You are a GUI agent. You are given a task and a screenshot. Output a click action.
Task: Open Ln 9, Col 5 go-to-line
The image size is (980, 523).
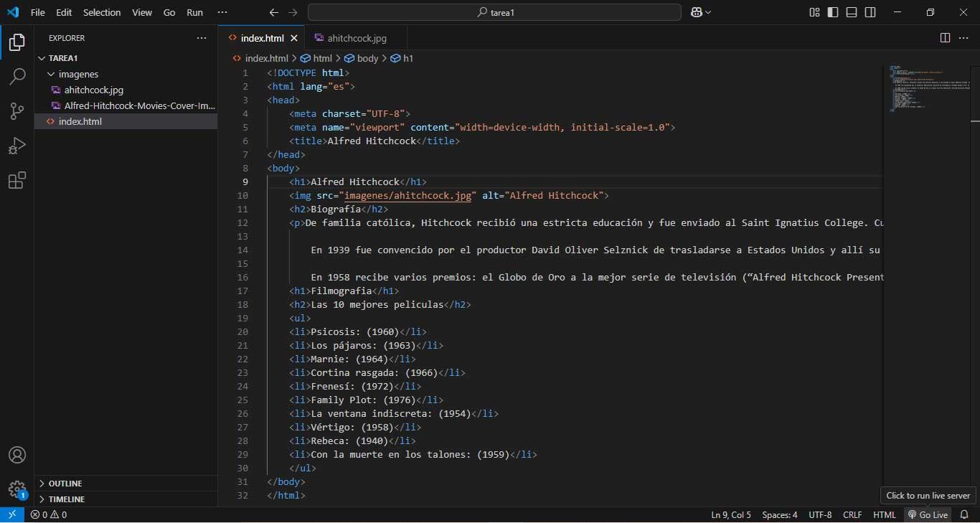731,514
